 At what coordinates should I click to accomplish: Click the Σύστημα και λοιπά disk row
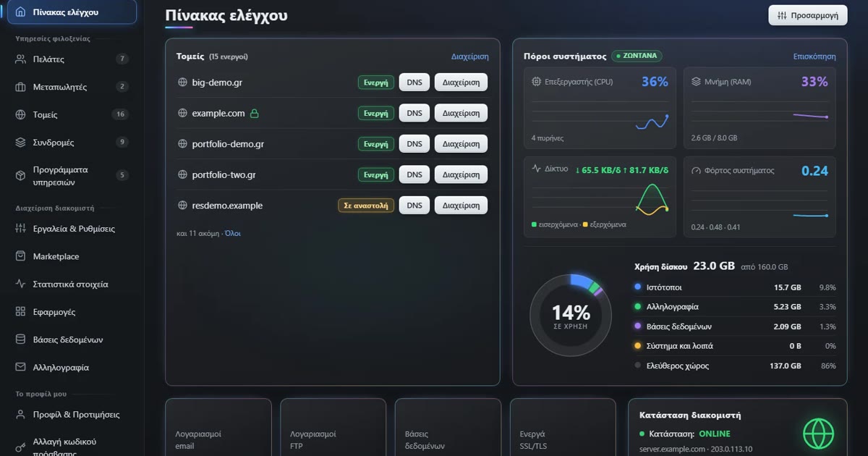coord(735,346)
